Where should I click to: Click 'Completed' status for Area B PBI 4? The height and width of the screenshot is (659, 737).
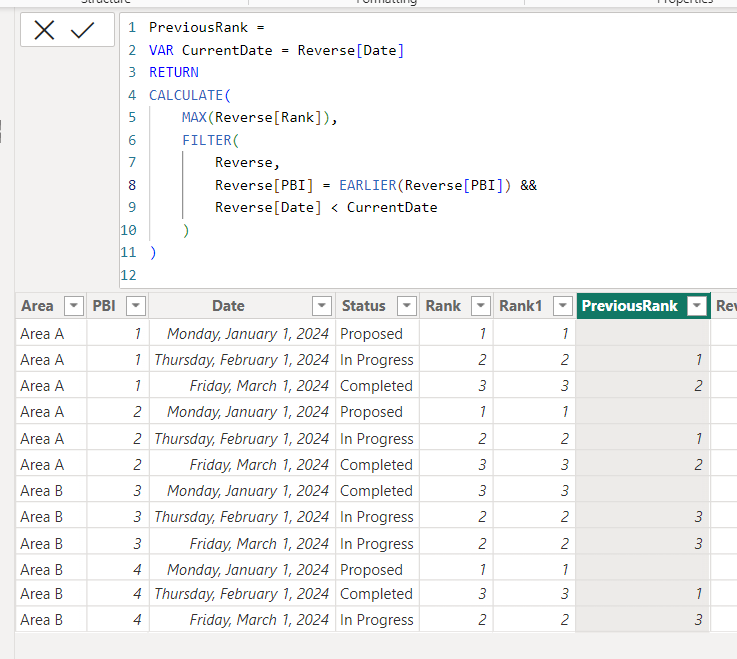click(x=376, y=594)
